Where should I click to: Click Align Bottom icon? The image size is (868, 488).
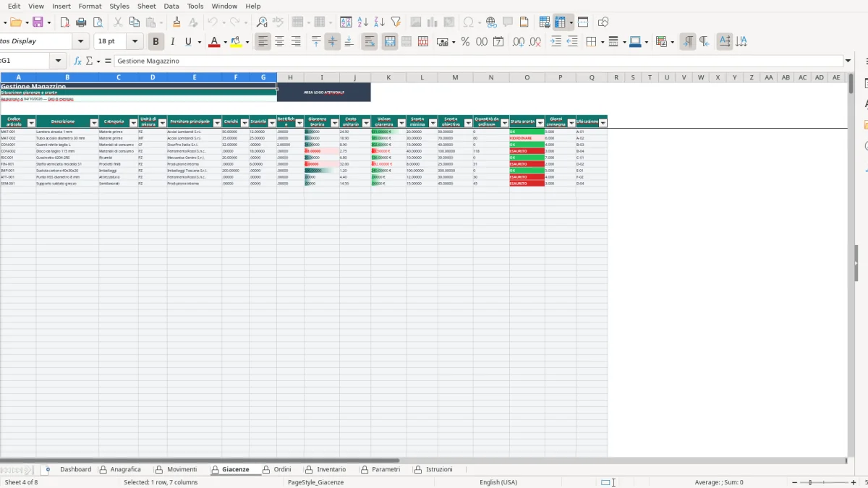(x=349, y=42)
